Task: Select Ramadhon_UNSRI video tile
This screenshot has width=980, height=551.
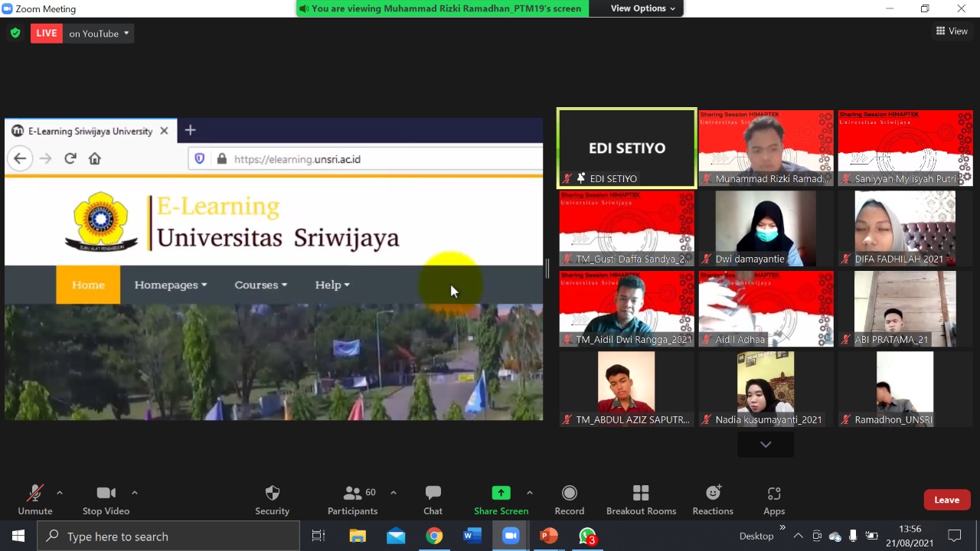Action: 905,389
